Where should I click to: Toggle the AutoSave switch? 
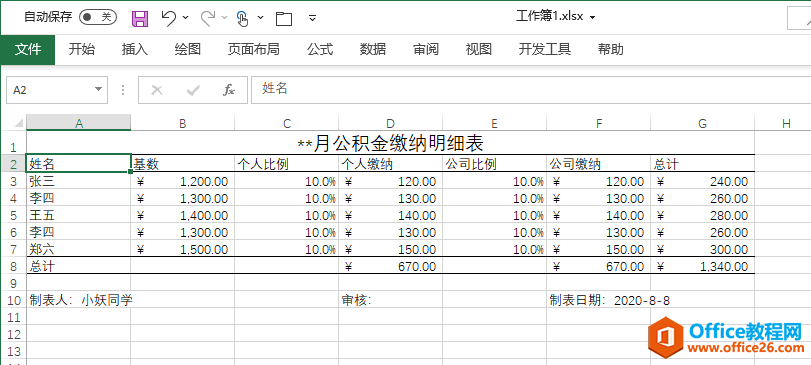(x=98, y=17)
